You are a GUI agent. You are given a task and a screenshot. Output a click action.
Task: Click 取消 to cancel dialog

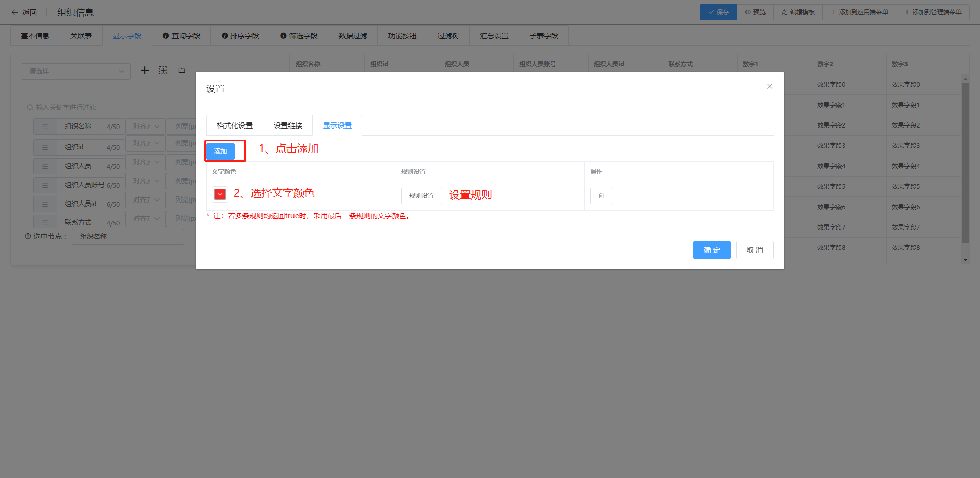point(754,250)
